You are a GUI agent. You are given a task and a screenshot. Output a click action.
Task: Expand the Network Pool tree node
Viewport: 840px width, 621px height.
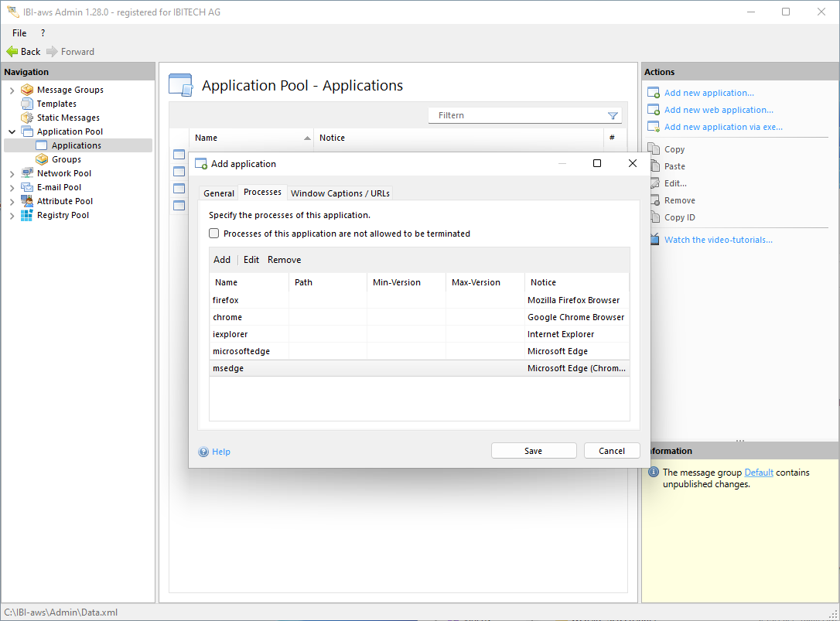tap(12, 173)
